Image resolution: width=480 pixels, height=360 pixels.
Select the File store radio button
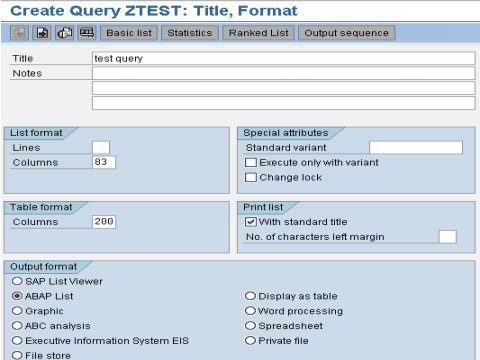(17, 355)
